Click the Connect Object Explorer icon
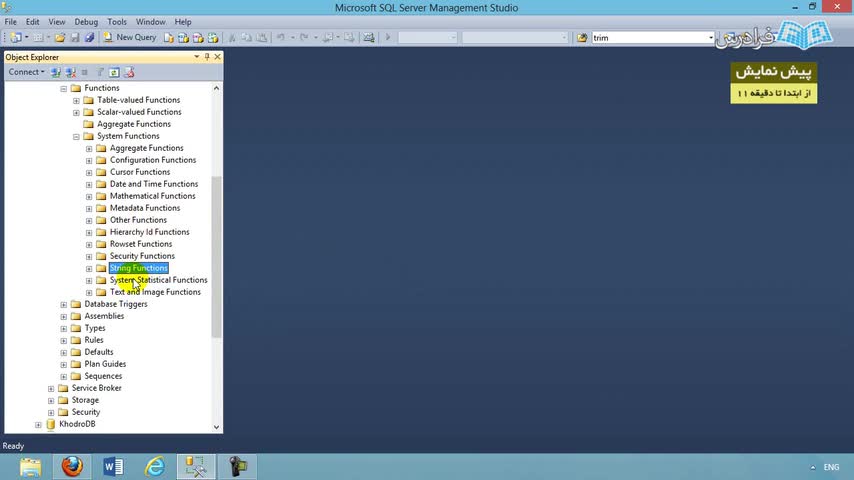854x480 pixels. [56, 72]
